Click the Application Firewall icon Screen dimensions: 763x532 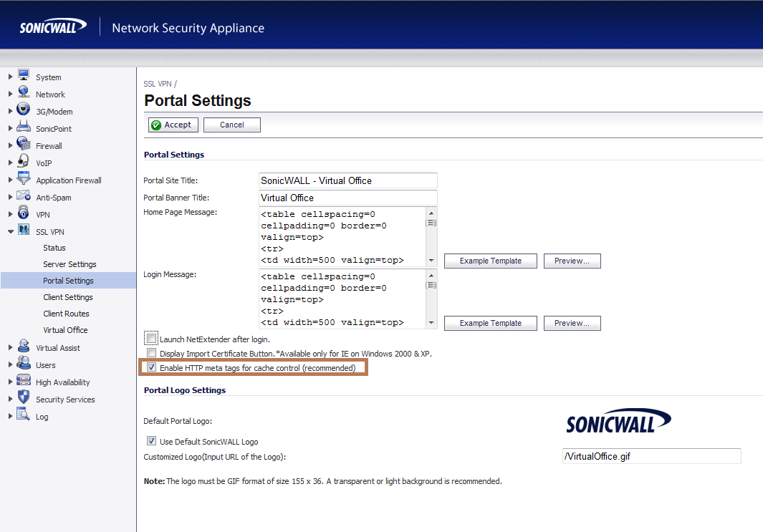(24, 178)
